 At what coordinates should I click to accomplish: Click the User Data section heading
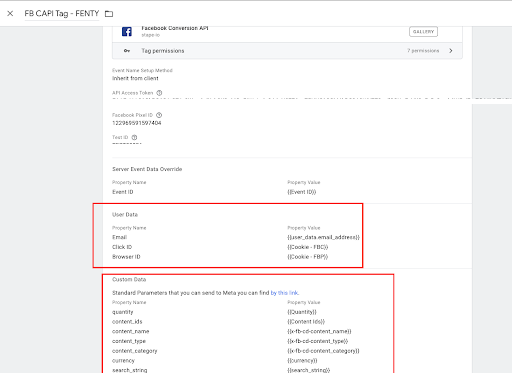point(125,214)
